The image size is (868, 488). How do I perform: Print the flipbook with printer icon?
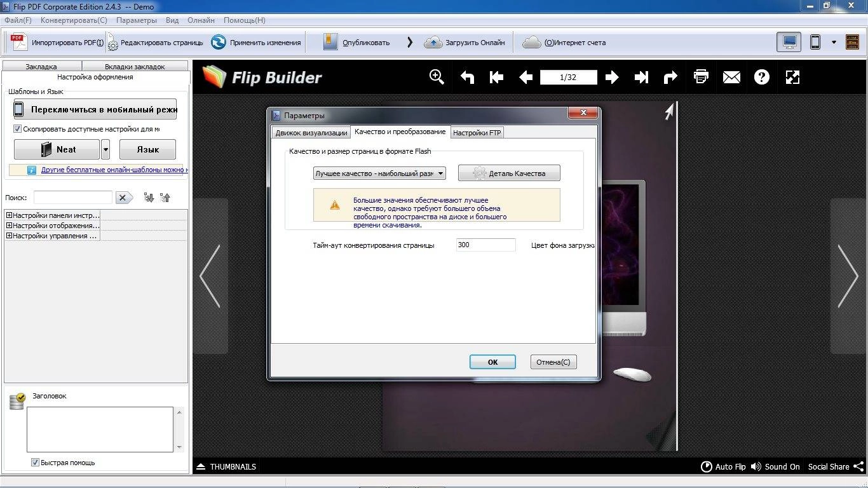(701, 77)
